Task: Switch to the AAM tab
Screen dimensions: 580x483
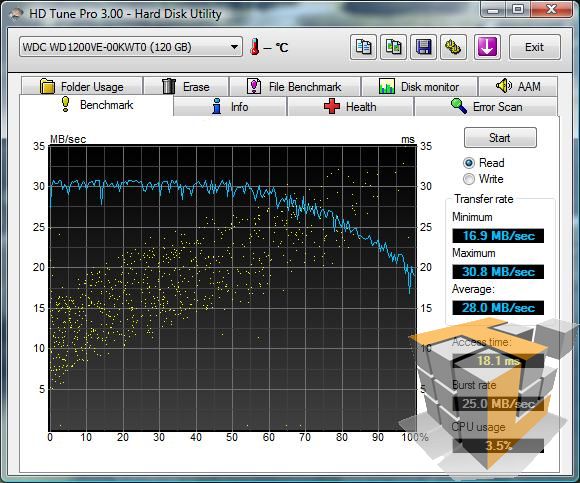Action: [518, 87]
